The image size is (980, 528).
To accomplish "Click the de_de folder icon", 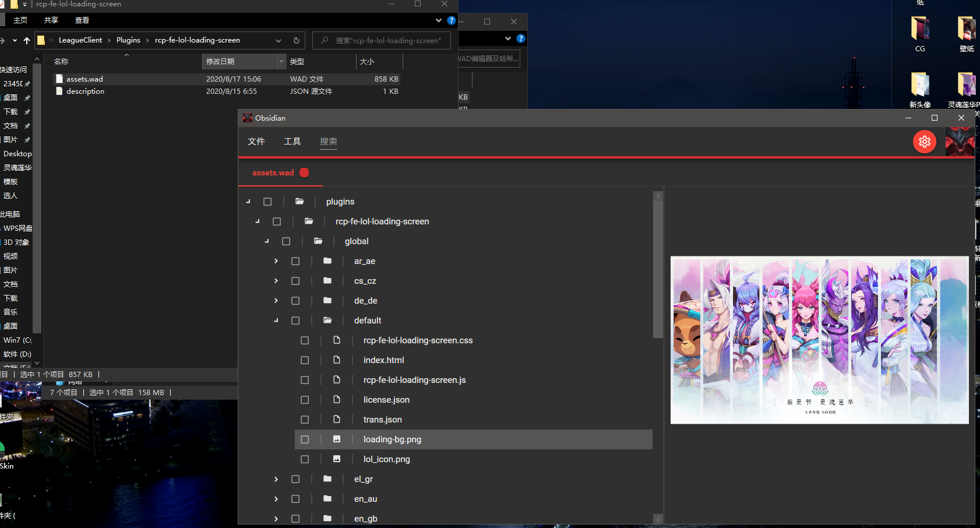I will coord(327,301).
